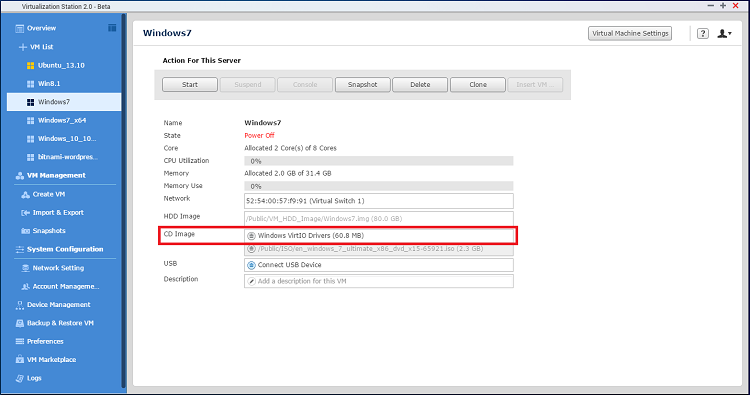Click the Windows_10_10... VM icon

tap(30, 139)
